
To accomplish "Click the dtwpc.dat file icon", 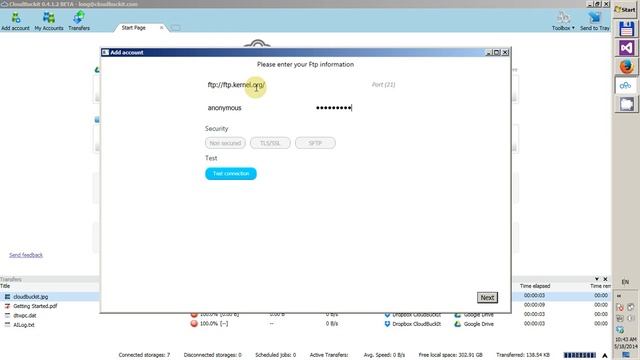I will tap(7, 316).
